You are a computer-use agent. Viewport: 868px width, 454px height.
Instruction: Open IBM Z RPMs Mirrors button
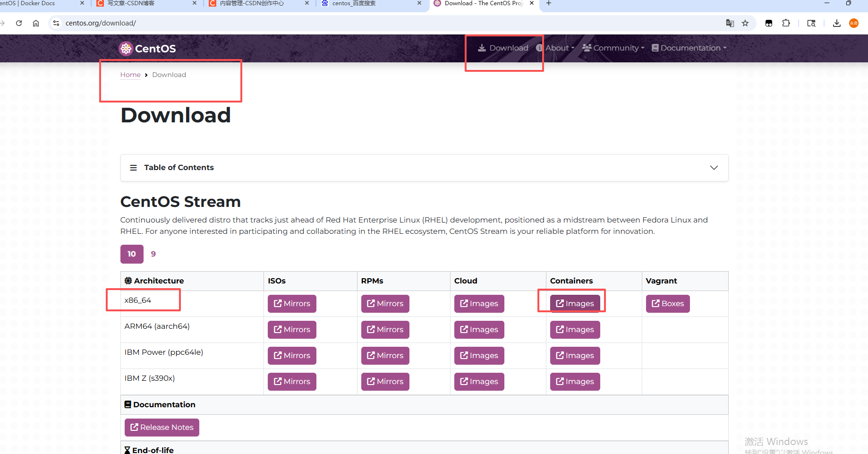(385, 382)
